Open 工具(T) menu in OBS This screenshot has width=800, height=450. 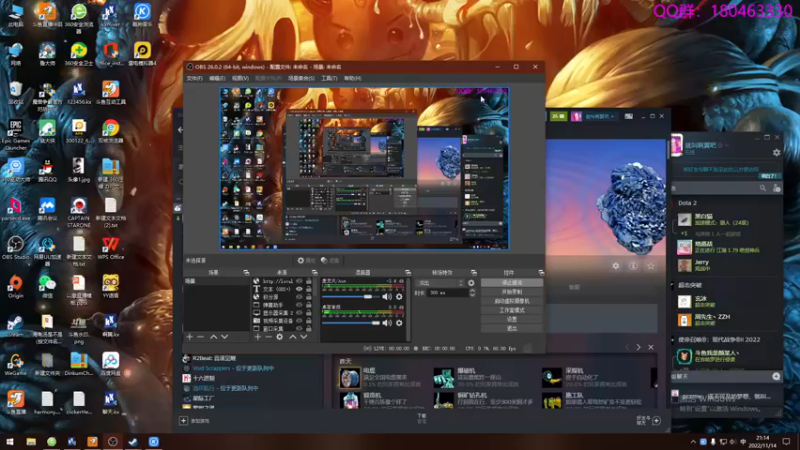329,78
